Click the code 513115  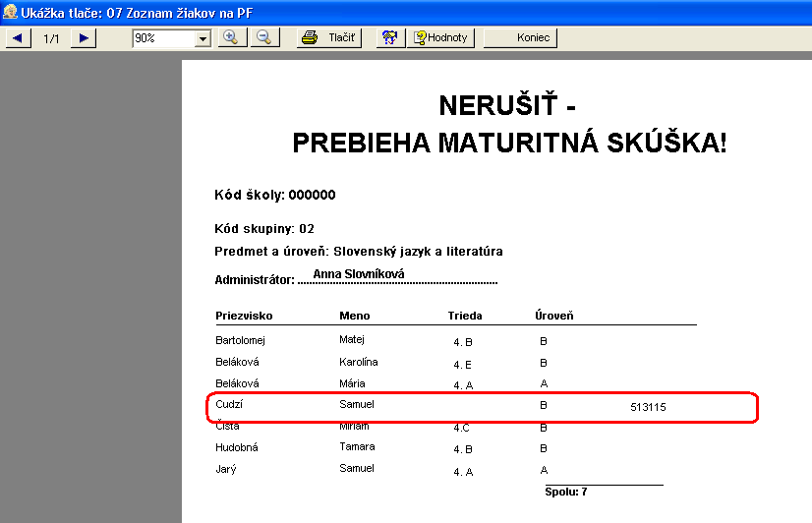click(648, 407)
